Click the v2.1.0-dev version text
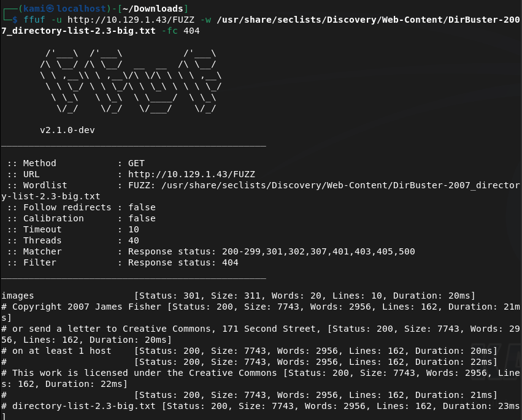This screenshot has width=522, height=420. (x=67, y=130)
